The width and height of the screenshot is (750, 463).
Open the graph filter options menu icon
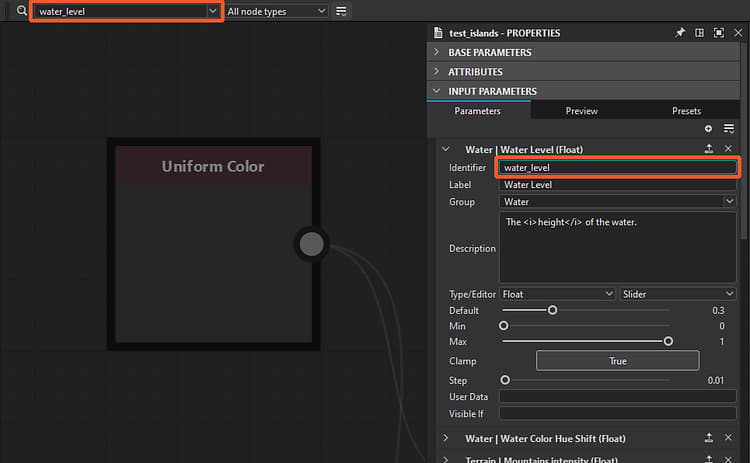click(341, 11)
